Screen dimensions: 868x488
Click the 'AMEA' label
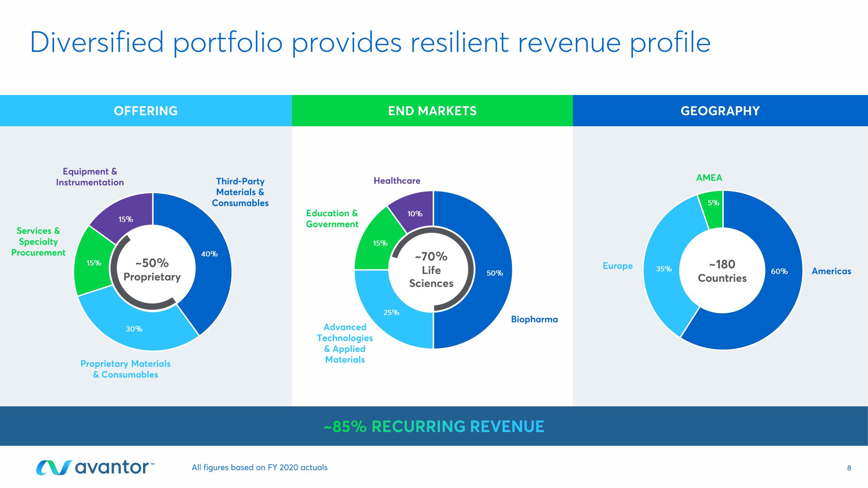click(709, 178)
